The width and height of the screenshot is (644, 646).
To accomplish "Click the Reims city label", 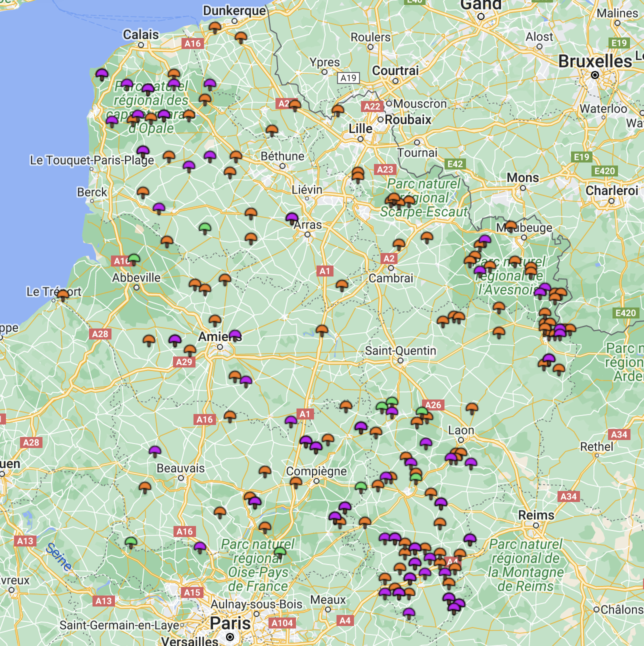I will (536, 515).
